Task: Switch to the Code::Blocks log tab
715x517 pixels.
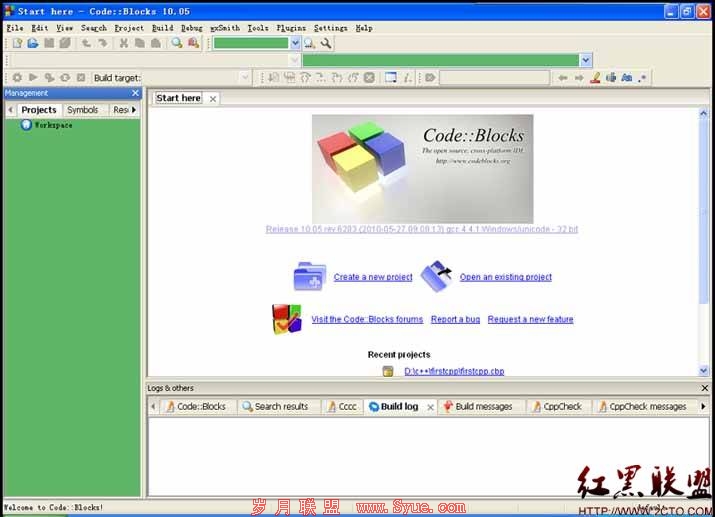Action: pos(196,406)
